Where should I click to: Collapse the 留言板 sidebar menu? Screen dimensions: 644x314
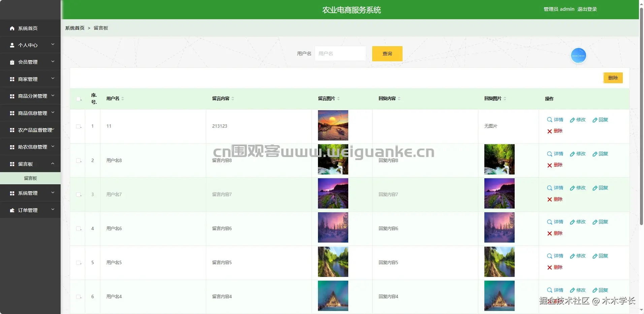(x=30, y=164)
